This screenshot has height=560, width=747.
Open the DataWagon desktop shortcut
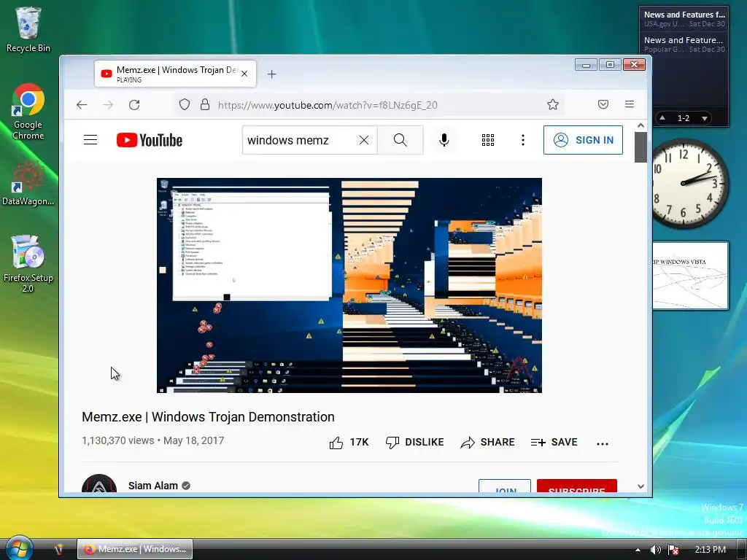click(x=28, y=183)
